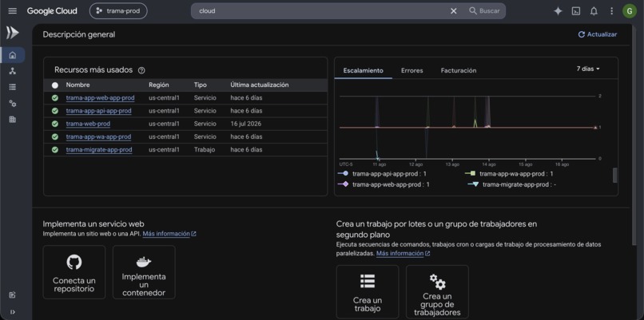
Task: Open the three-dot settings menu in header
Action: [611, 11]
